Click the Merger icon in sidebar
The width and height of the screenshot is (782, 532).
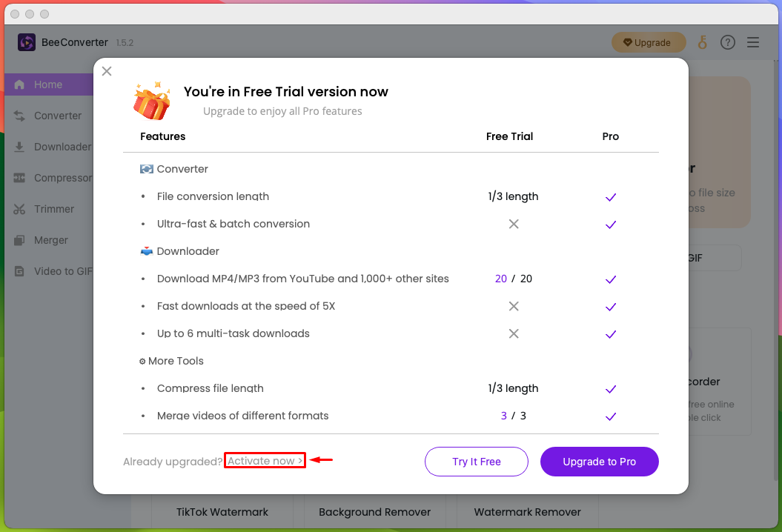point(19,240)
